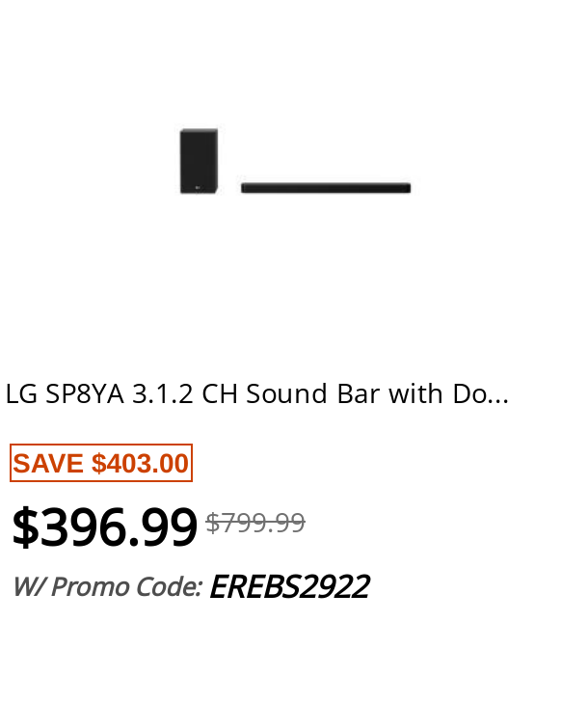The image size is (588, 702).
Task: Click the word 'Promo' in promo line
Action: 91,586
